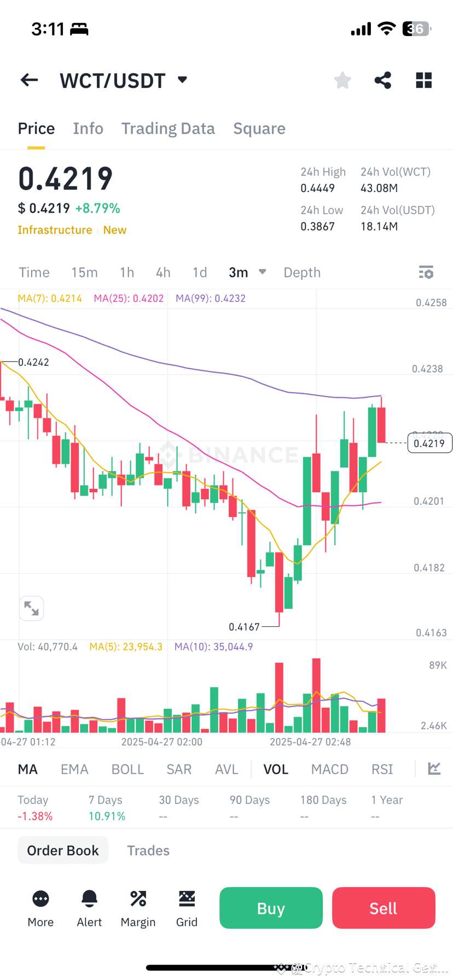
Task: Open the share icon to share WCT/USDT
Action: (x=382, y=80)
